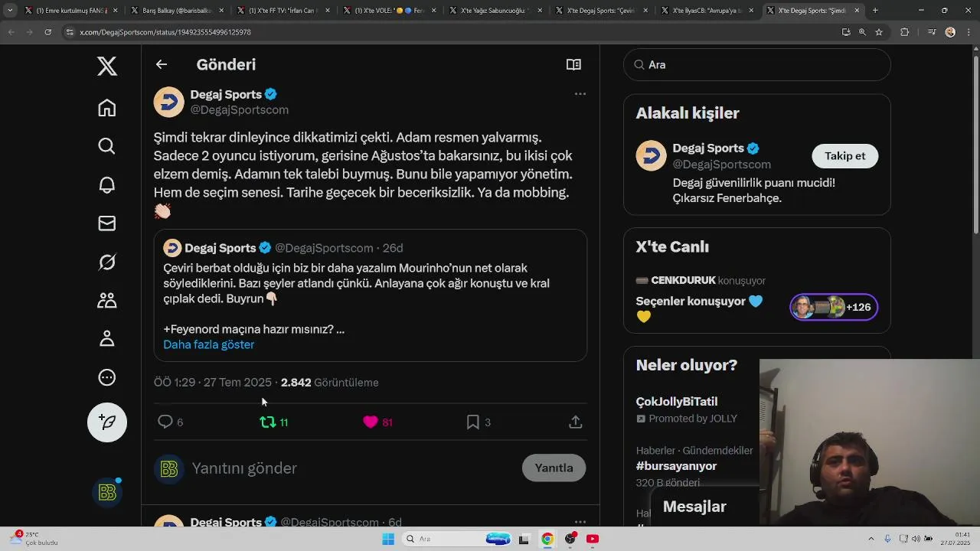Show hidden system tray icons chevron
980x551 pixels.
pyautogui.click(x=871, y=539)
